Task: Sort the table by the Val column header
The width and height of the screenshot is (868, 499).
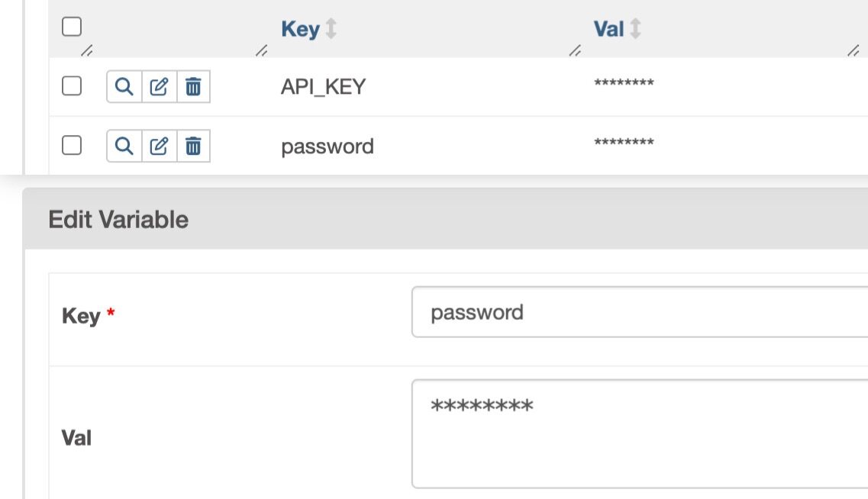Action: click(608, 30)
